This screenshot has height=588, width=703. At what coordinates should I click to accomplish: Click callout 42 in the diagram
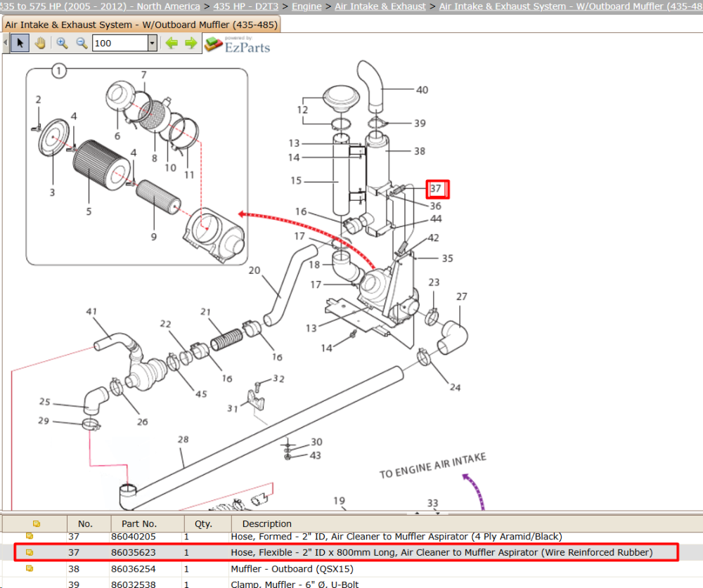click(433, 238)
